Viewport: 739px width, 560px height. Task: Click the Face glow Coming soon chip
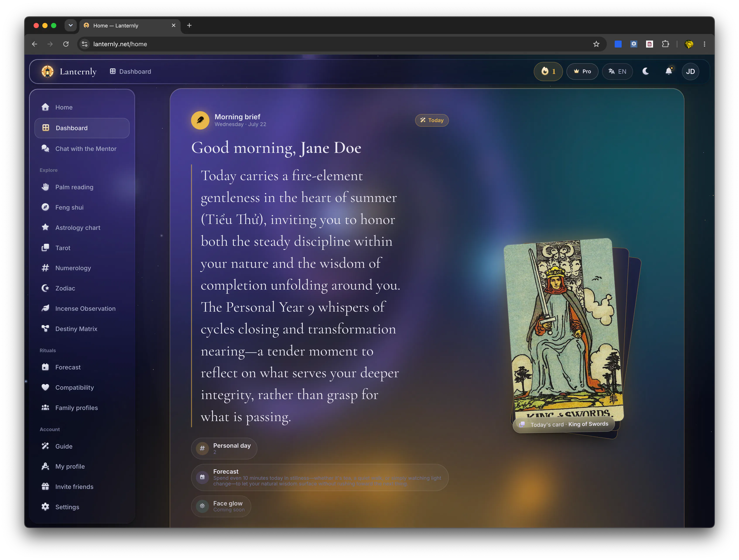click(x=221, y=506)
